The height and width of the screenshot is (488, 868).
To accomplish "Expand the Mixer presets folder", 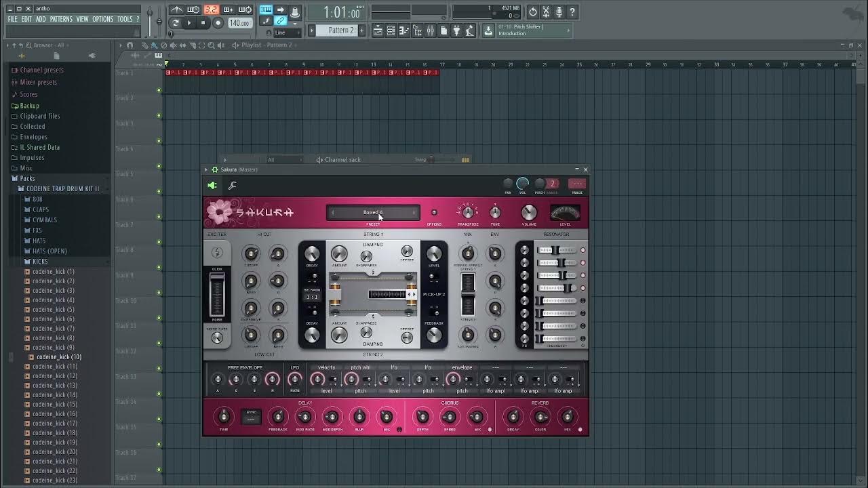I will [38, 82].
